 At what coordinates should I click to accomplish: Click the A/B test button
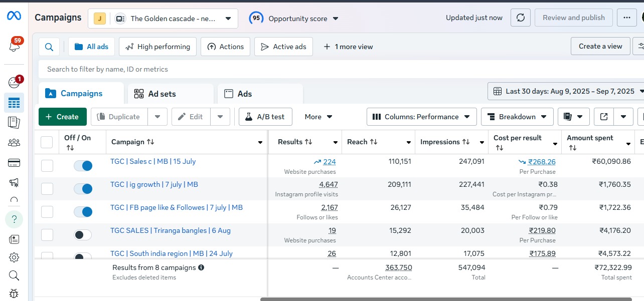tap(265, 117)
